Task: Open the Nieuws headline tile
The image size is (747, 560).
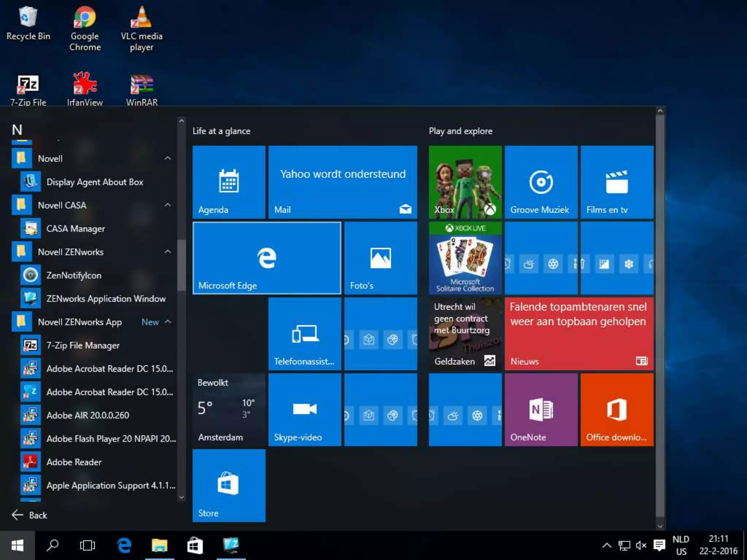Action: 579,334
